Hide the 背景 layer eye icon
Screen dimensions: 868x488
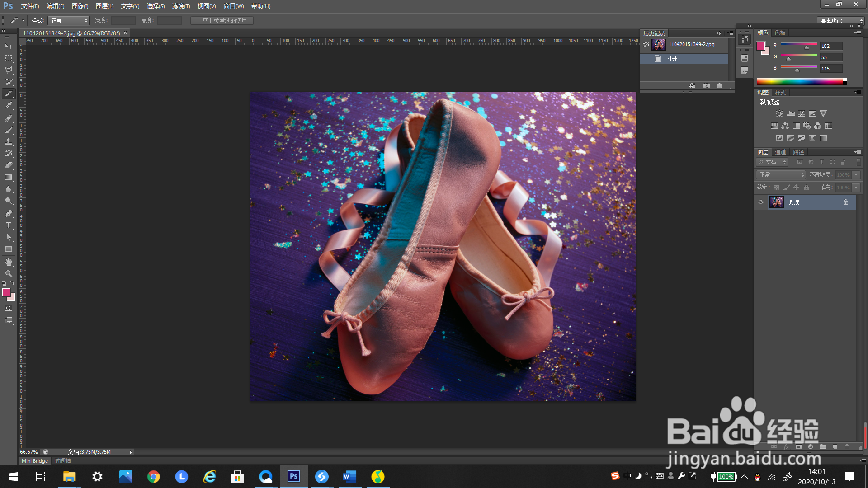click(x=761, y=202)
